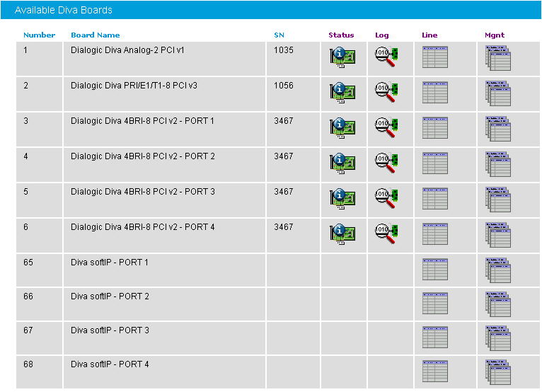Click the Board Name column header
Viewport: 542px width, 392px height.
96,35
